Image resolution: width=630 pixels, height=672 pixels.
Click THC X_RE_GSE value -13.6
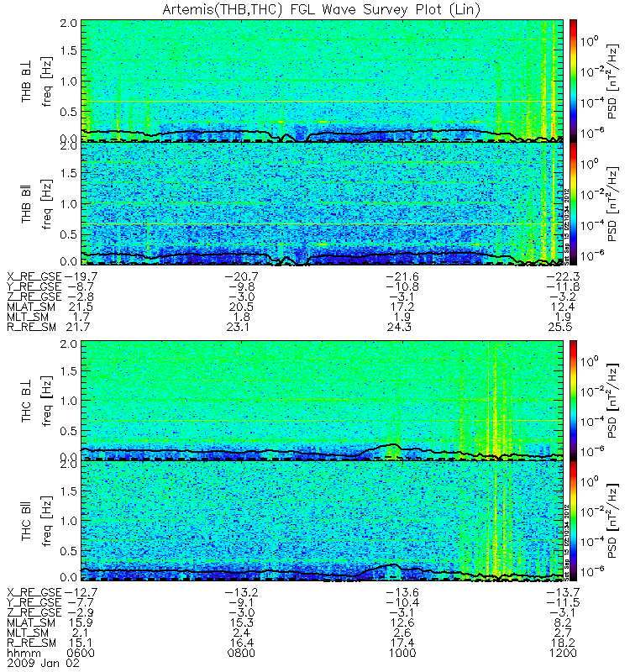point(402,592)
